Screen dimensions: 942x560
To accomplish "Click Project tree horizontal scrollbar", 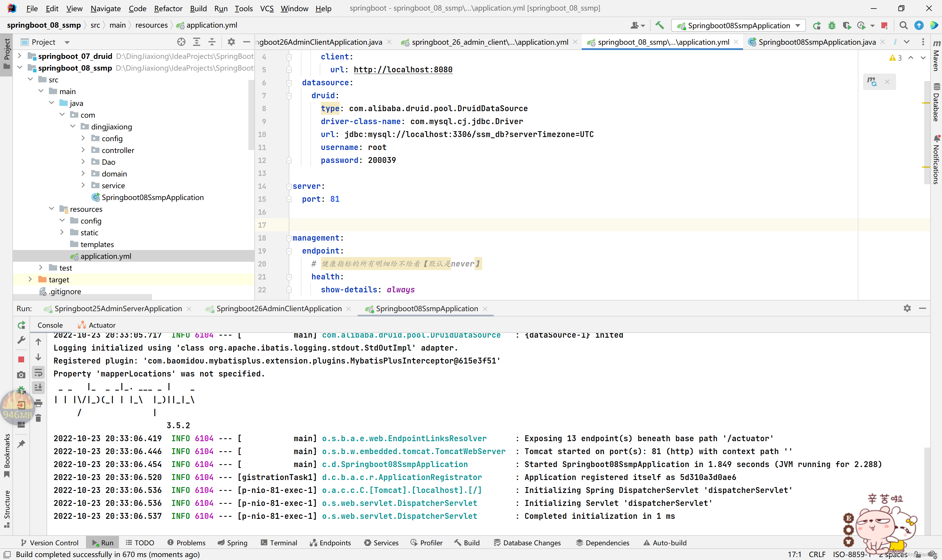I will 82,297.
